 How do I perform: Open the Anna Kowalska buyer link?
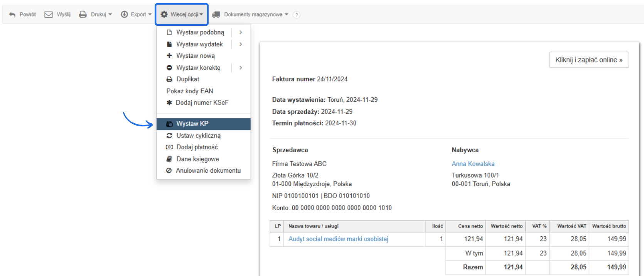pos(473,164)
